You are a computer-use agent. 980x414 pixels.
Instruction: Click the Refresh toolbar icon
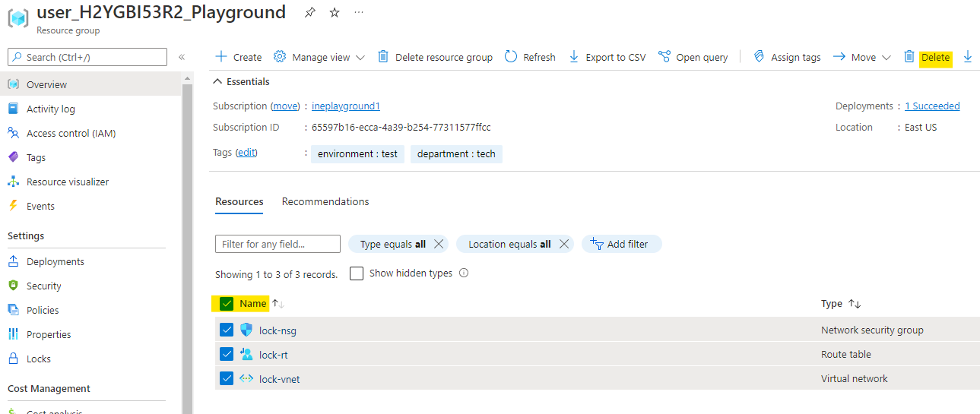[511, 57]
